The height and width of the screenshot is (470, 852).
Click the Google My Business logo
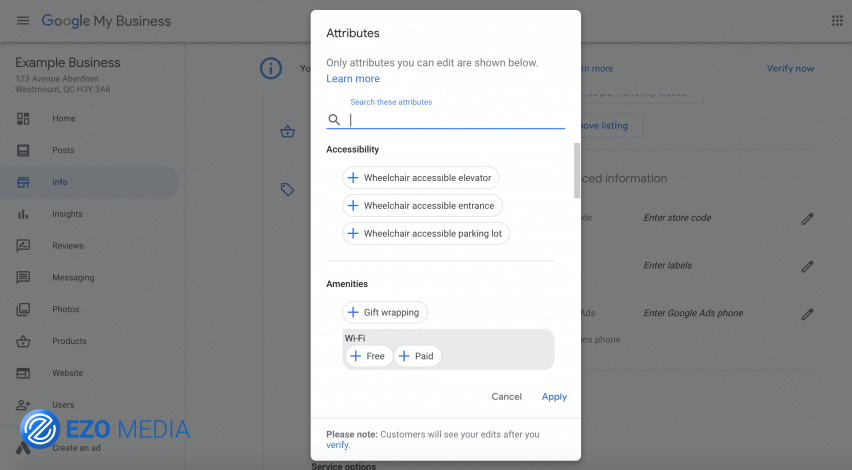[106, 21]
